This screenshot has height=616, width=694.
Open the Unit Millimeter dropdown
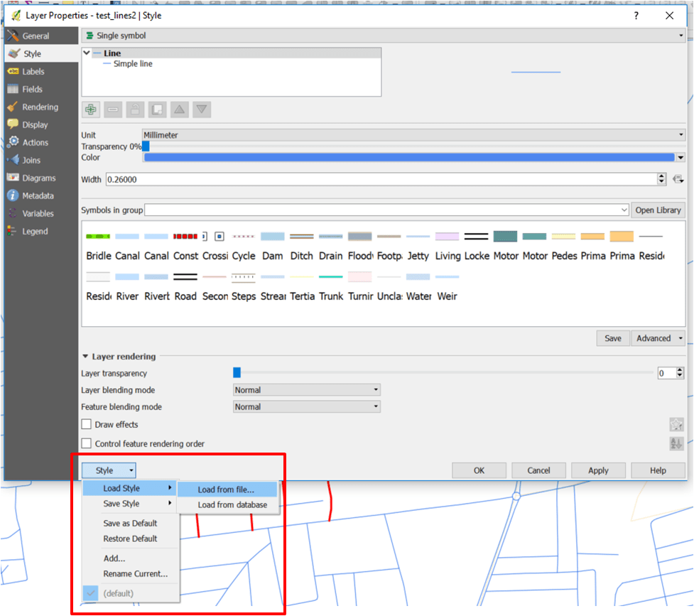click(x=413, y=134)
